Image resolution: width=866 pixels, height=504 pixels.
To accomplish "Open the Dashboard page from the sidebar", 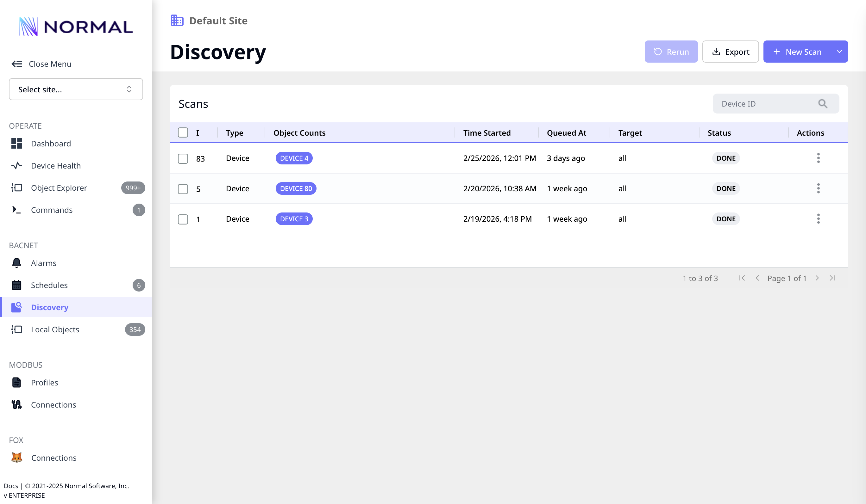I will point(51,144).
